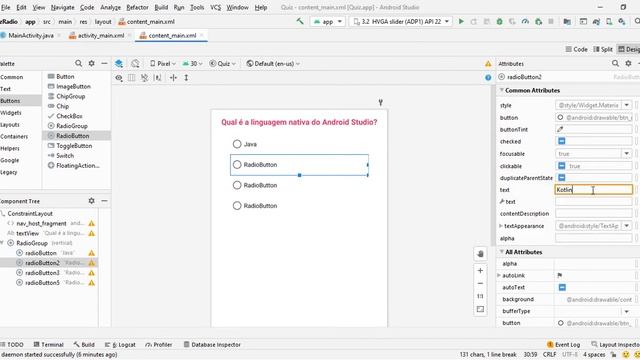This screenshot has width=640, height=360.
Task: Open the Default (en-us) locale dropdown
Action: pyautogui.click(x=273, y=64)
